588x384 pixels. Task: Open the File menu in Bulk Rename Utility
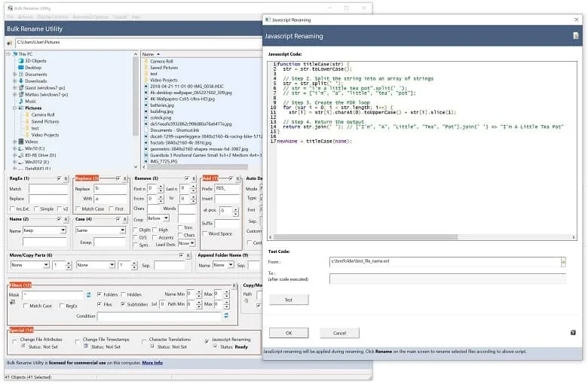pos(10,17)
